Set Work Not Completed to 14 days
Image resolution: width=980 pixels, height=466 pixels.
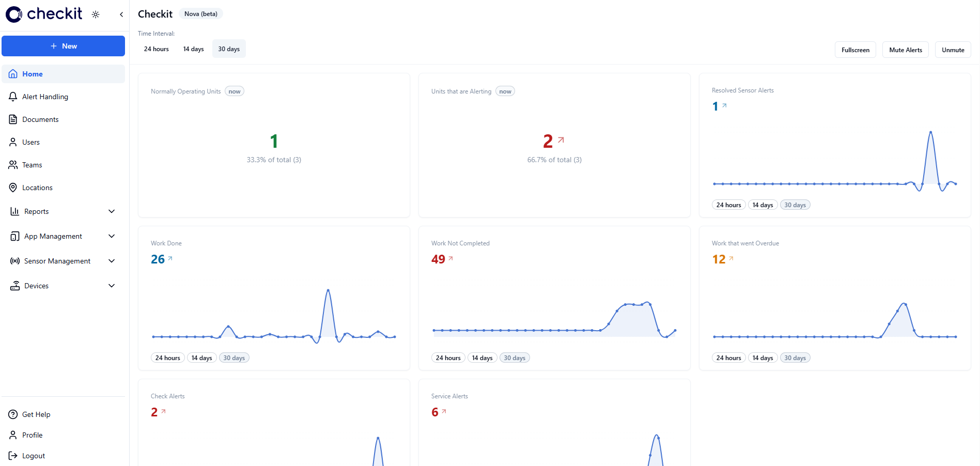pos(482,358)
